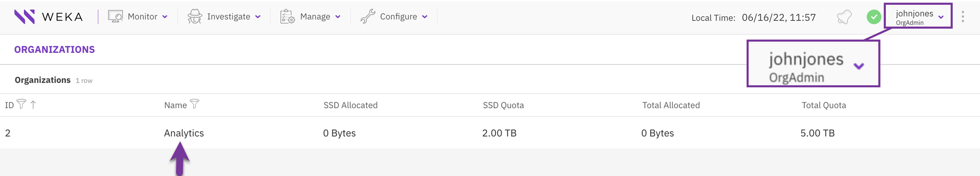The width and height of the screenshot is (980, 176).
Task: Filter organizations by Name column
Action: 194,104
